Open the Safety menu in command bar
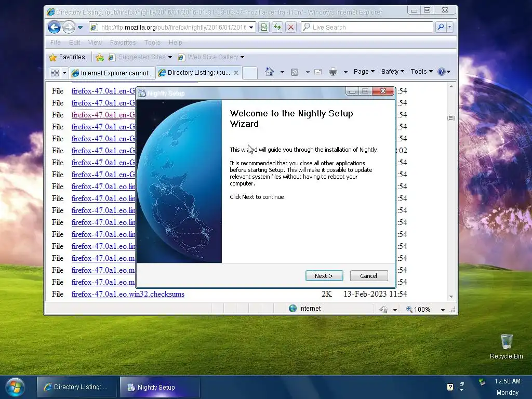The width and height of the screenshot is (532, 399). [x=393, y=72]
